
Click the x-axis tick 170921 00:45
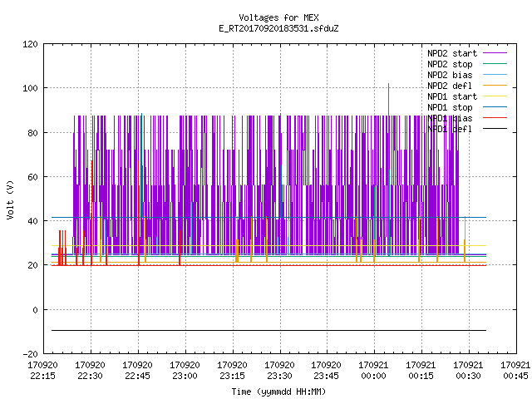[x=515, y=371]
